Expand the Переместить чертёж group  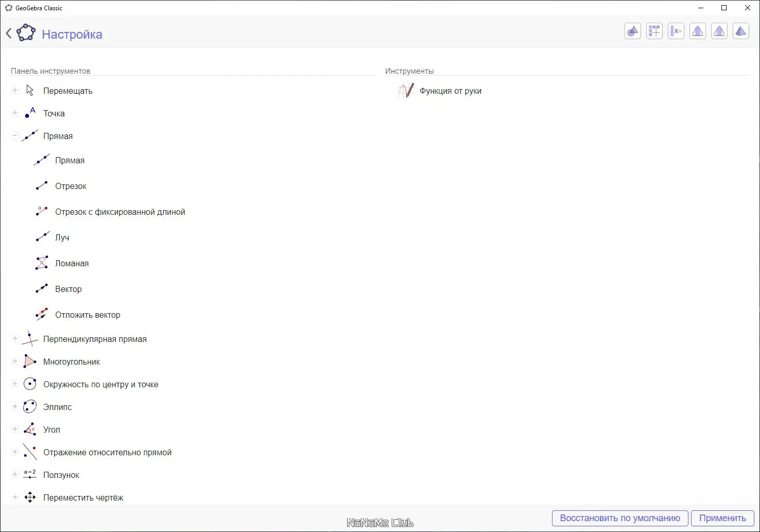click(15, 497)
